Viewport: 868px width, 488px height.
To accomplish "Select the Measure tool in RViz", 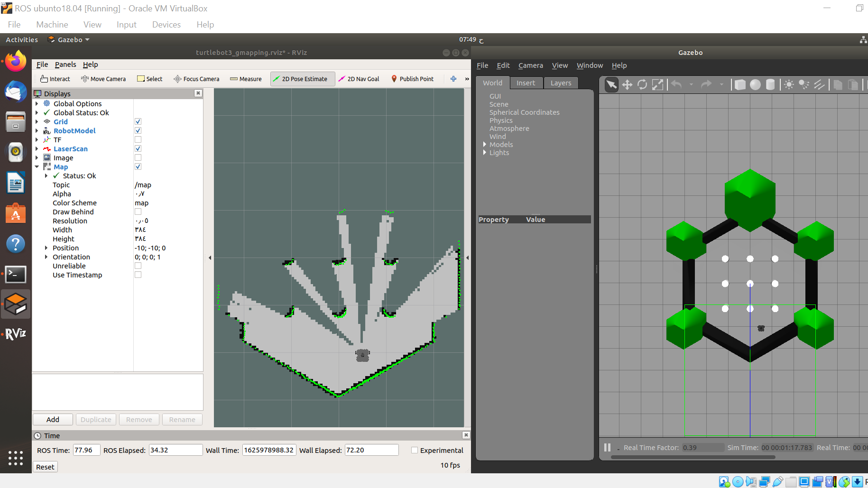I will pyautogui.click(x=246, y=79).
